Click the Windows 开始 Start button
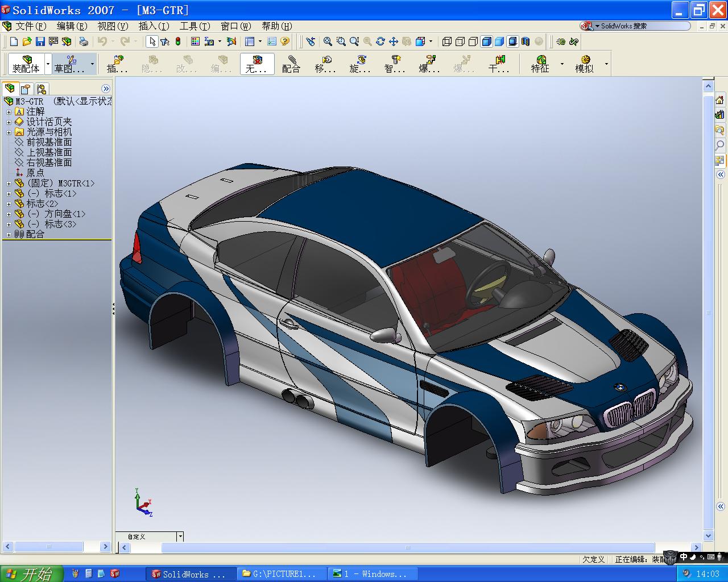 click(31, 573)
